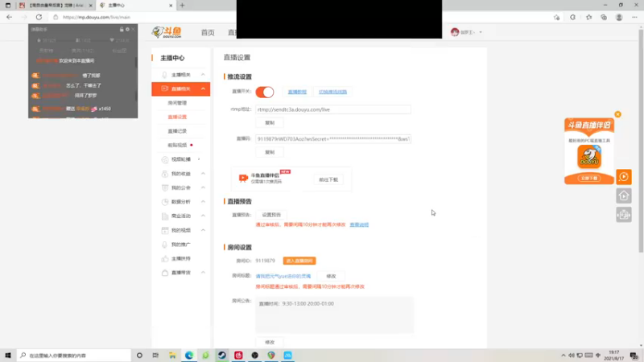The image size is (644, 362).
Task: Open 前贴视频 in the sidebar
Action: pyautogui.click(x=177, y=145)
